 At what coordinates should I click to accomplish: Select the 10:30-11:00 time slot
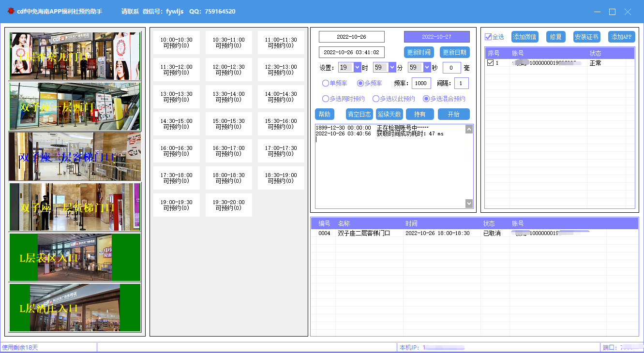pyautogui.click(x=229, y=43)
